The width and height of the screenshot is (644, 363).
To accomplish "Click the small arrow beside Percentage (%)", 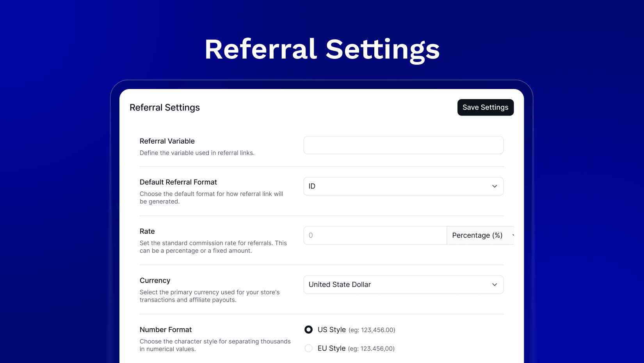I will 512,235.
